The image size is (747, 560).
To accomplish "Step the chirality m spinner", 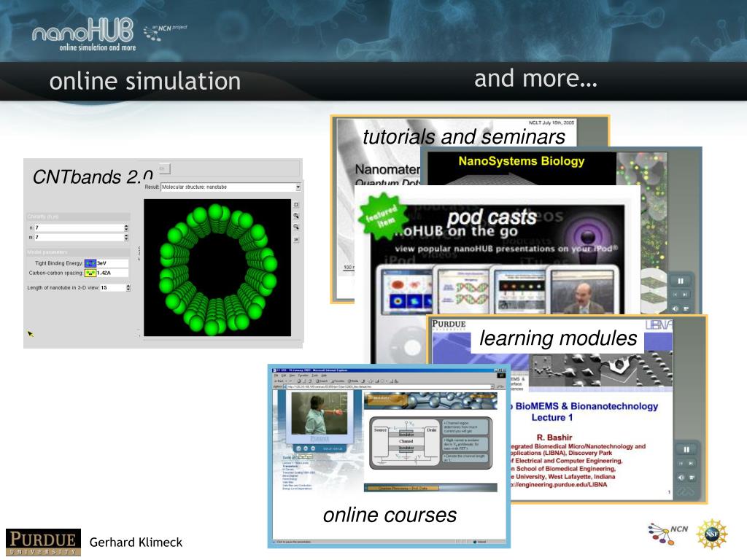I will click(x=126, y=237).
